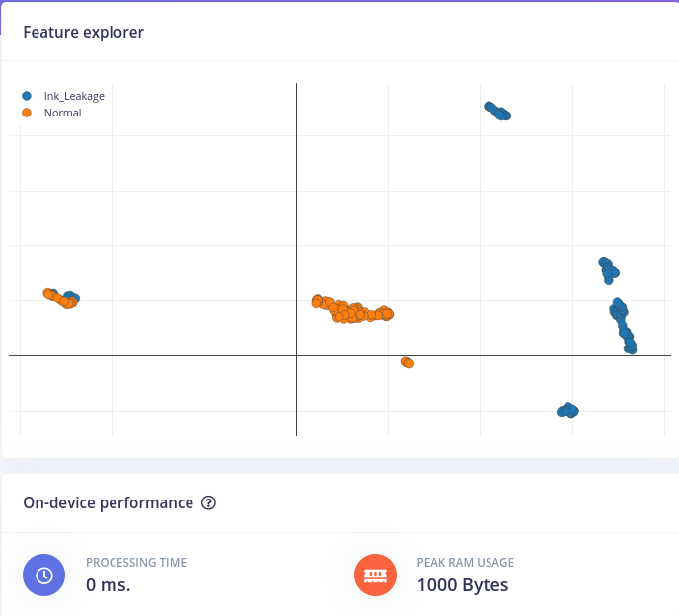Screen dimensions: 679x616
Task: Click the 1000 Bytes RAM value
Action: click(463, 585)
